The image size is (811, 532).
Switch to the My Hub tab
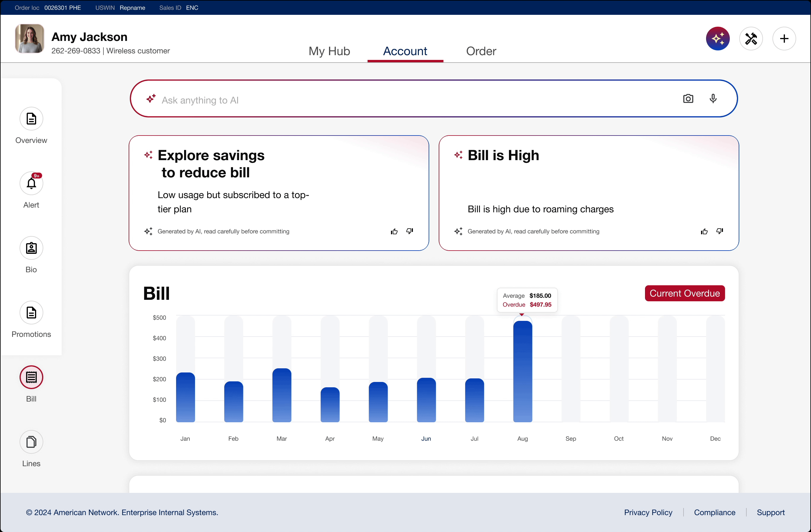click(329, 51)
